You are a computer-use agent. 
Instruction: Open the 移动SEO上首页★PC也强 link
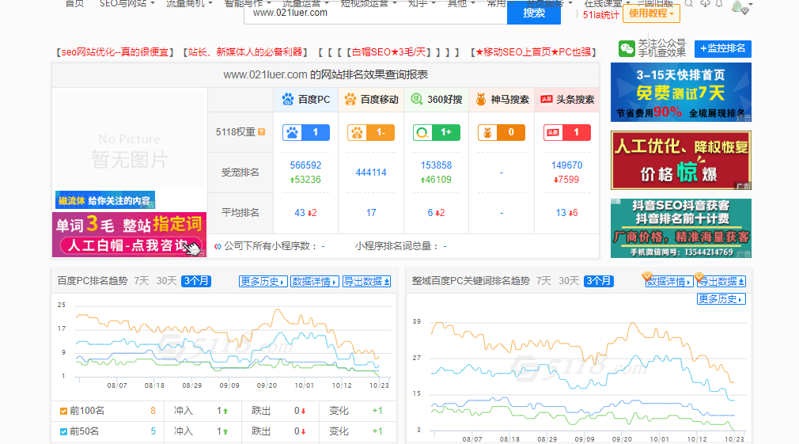tap(534, 52)
